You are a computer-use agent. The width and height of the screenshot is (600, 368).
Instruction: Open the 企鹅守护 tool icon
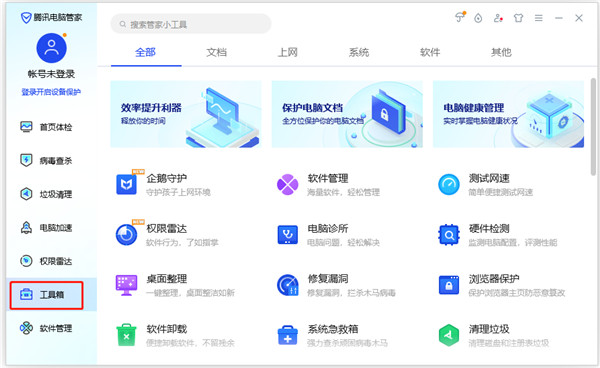coord(127,184)
